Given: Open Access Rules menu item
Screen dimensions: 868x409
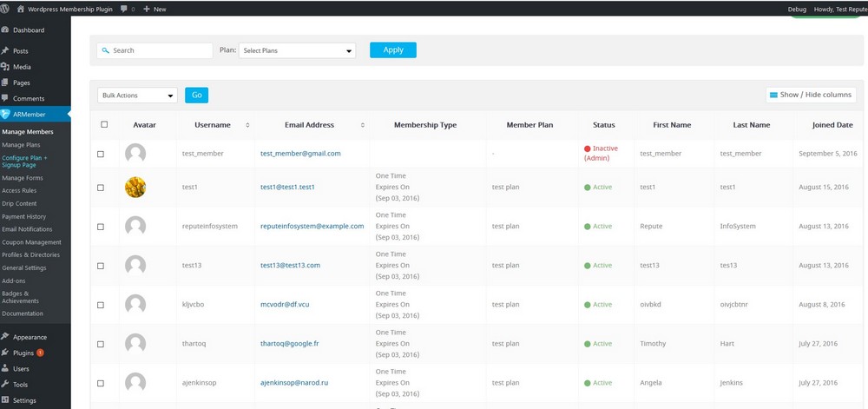Looking at the screenshot, I should [x=19, y=190].
